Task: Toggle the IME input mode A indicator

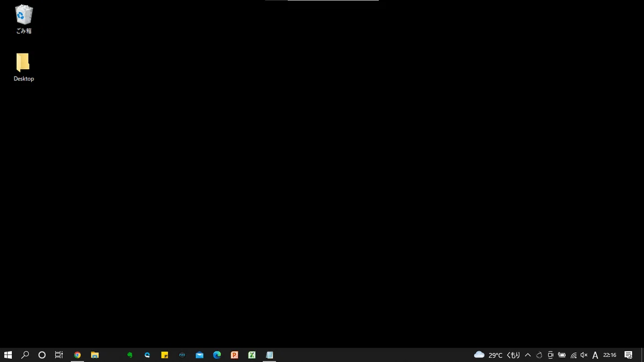Action: (x=595, y=355)
